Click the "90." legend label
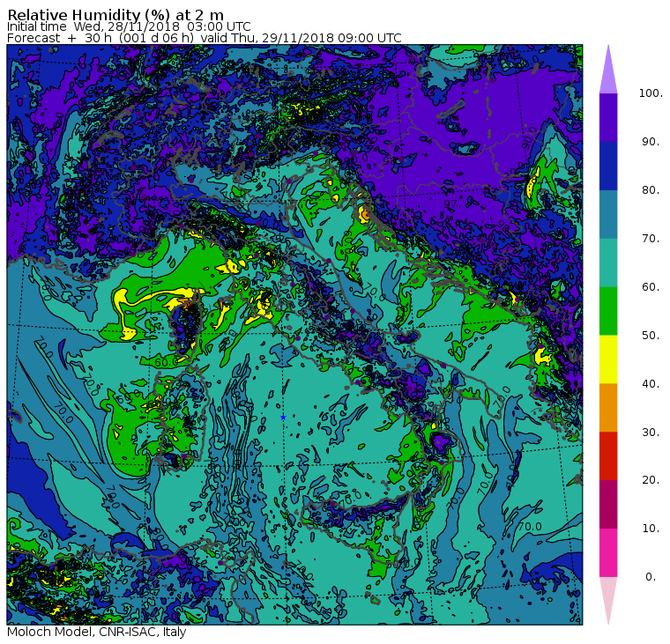The height and width of the screenshot is (644, 670). [x=651, y=142]
